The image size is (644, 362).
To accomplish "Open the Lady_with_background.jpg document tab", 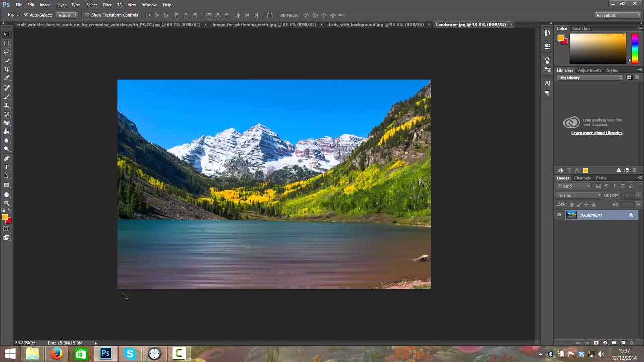I will [376, 25].
